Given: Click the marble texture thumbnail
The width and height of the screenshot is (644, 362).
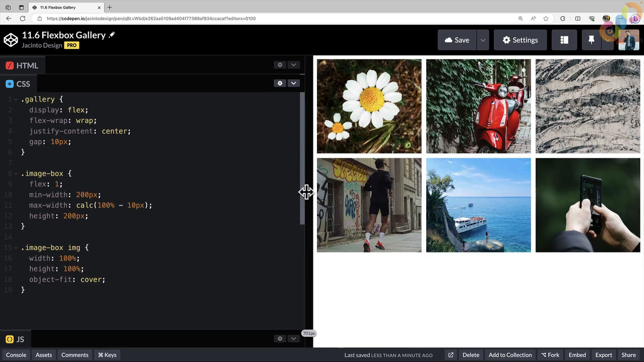Looking at the screenshot, I should click(588, 106).
